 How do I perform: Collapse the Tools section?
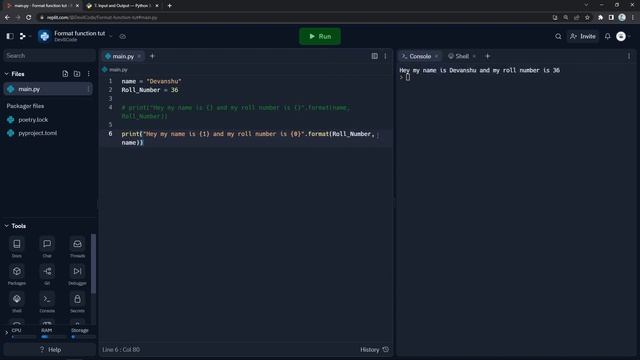[x=7, y=226]
